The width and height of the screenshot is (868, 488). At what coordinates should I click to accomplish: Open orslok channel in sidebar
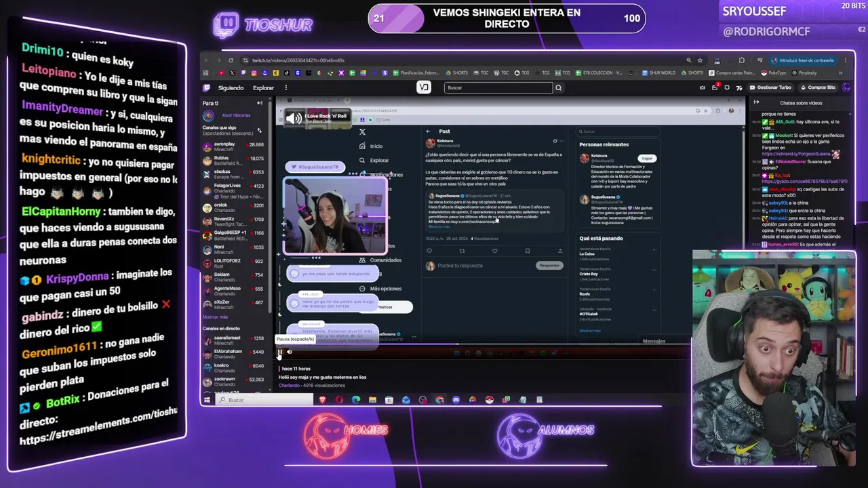234,207
